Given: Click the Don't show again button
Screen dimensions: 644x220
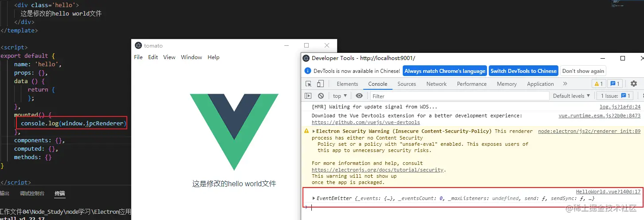Looking at the screenshot, I should pyautogui.click(x=583, y=71).
